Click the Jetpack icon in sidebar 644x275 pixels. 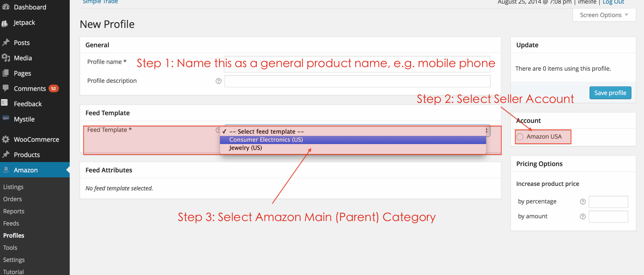pyautogui.click(x=5, y=23)
